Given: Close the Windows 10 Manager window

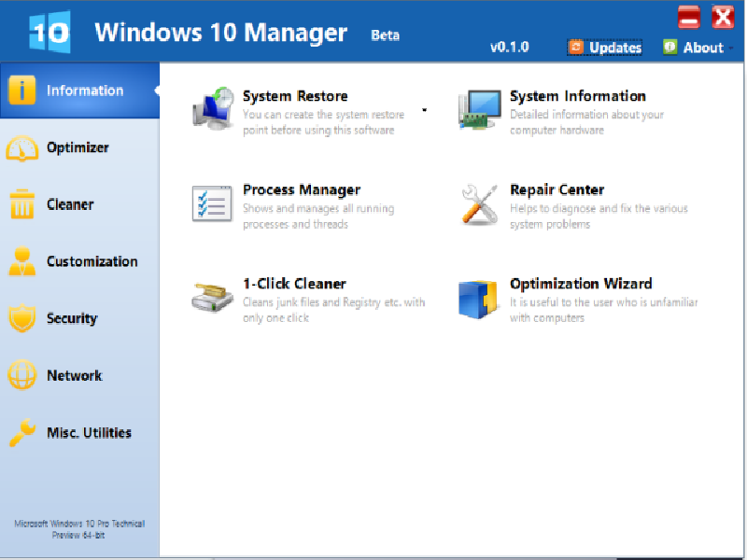Looking at the screenshot, I should 723,17.
